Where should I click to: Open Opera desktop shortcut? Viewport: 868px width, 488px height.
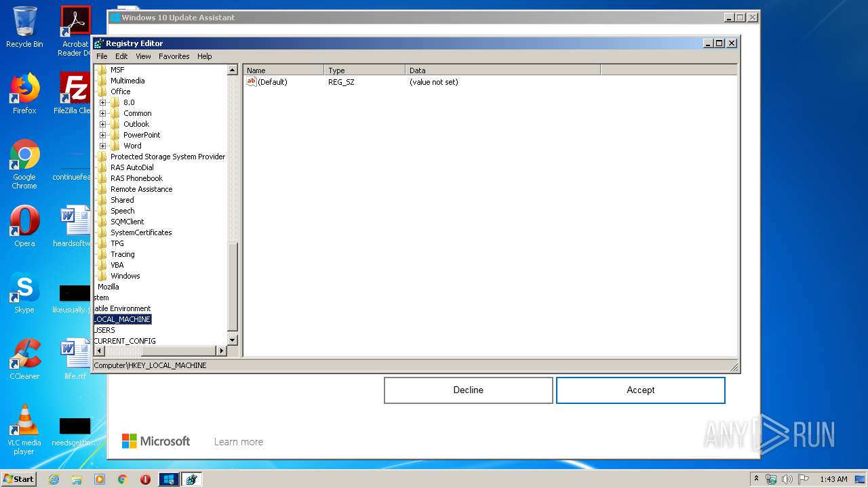pos(24,226)
